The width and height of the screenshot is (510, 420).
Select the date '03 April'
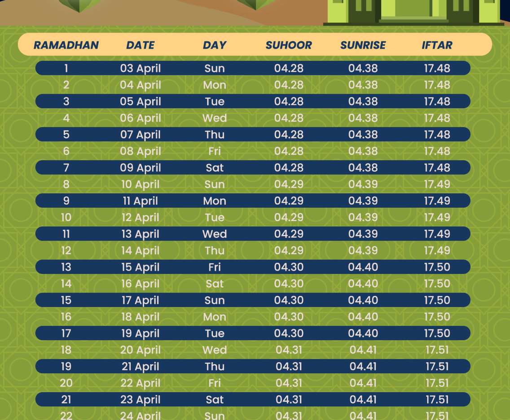pyautogui.click(x=140, y=68)
